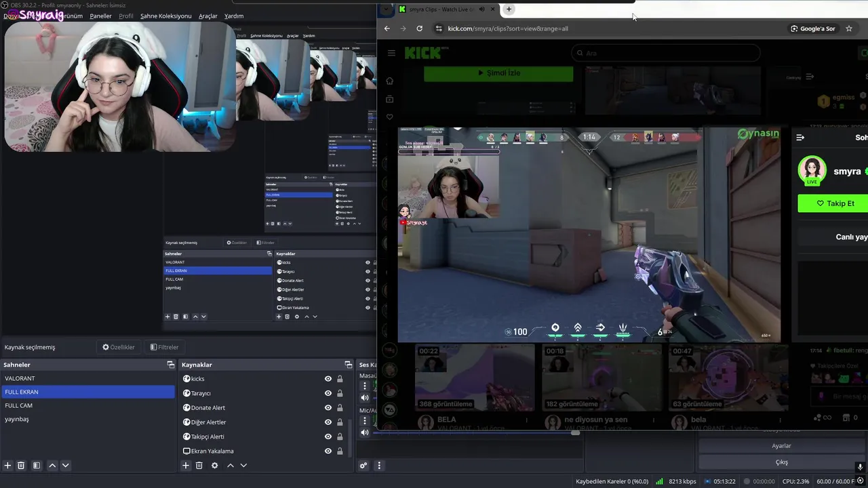Go to Kick home via house icon
The image size is (868, 488).
pos(389,81)
